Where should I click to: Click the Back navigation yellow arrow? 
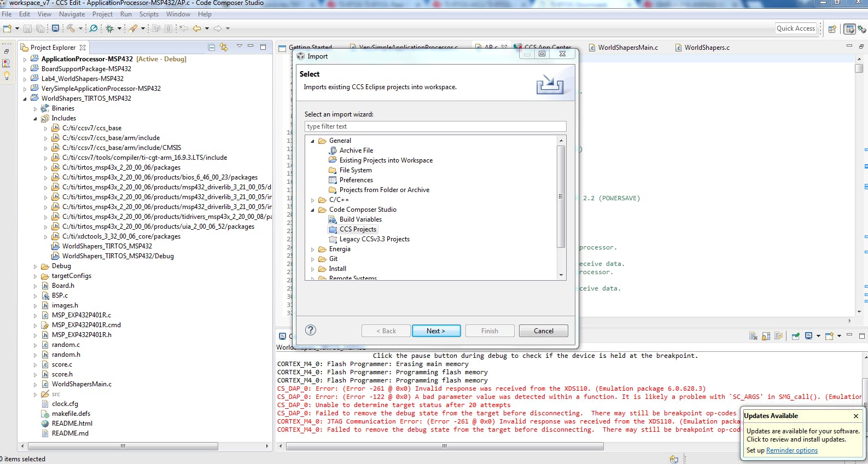[x=197, y=28]
